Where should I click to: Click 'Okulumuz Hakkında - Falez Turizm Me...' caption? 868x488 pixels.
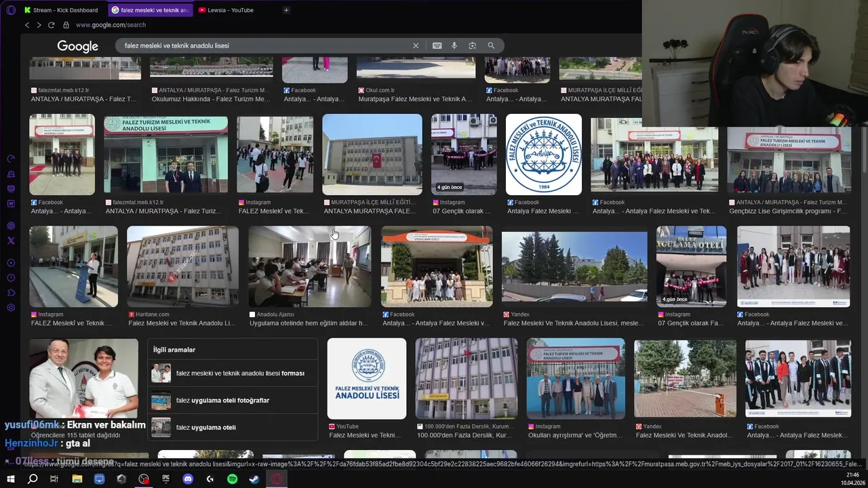click(211, 99)
